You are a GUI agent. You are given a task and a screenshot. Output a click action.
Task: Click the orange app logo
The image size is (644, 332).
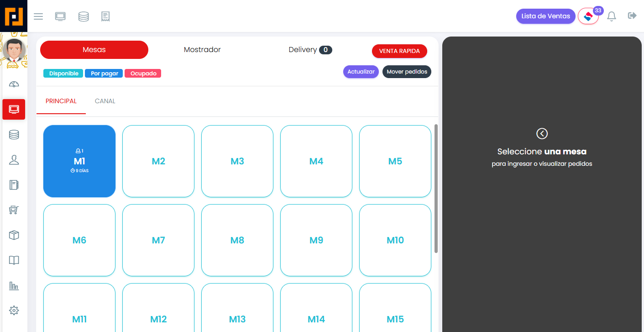coord(14,16)
